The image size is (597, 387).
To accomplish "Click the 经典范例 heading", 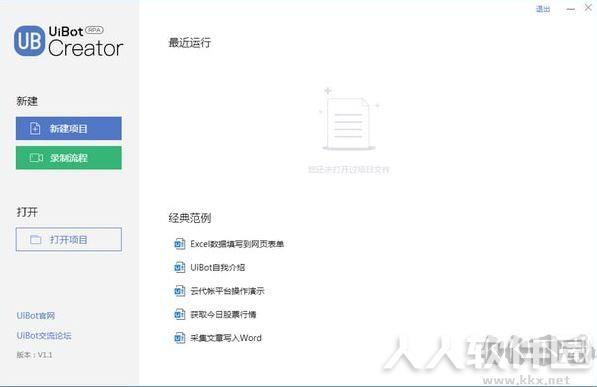I will click(190, 218).
